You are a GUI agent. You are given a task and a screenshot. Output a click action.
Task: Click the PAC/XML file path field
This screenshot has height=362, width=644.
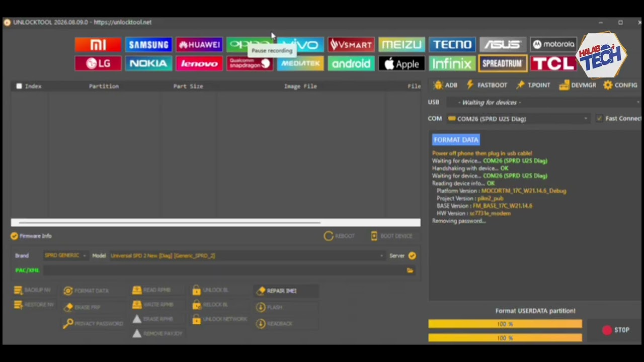pos(224,270)
